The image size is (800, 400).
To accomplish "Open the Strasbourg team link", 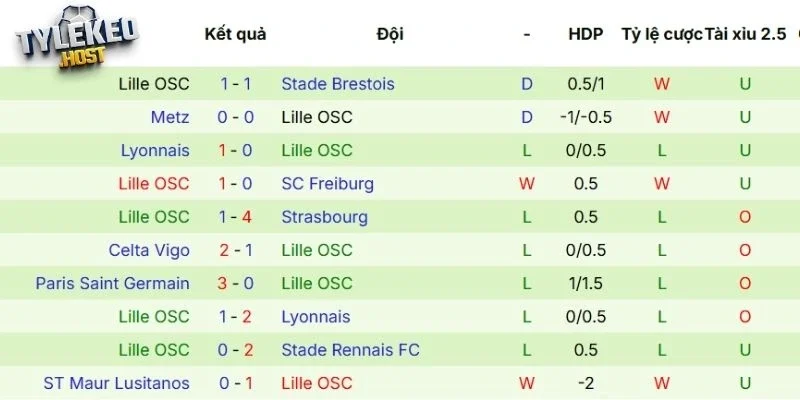I will point(325,217).
